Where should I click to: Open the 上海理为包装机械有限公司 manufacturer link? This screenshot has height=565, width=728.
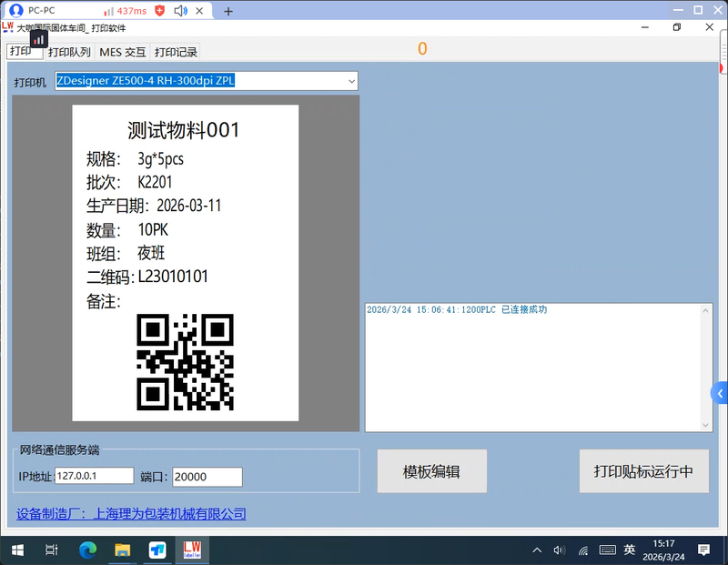(x=131, y=514)
